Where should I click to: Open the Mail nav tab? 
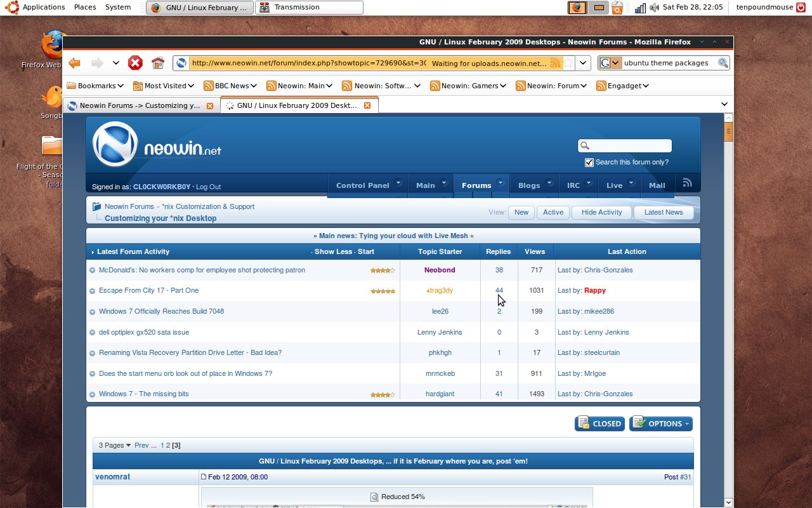(x=657, y=185)
